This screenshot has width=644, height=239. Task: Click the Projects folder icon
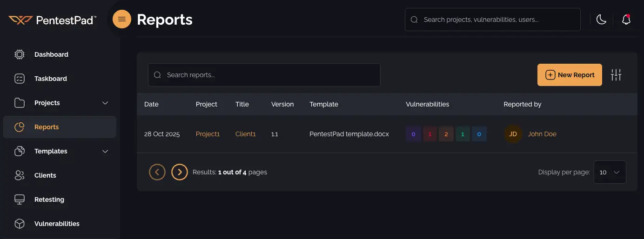20,103
